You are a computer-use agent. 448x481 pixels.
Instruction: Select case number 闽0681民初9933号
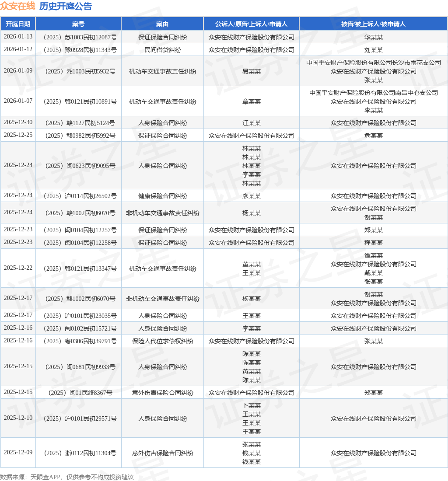point(80,366)
